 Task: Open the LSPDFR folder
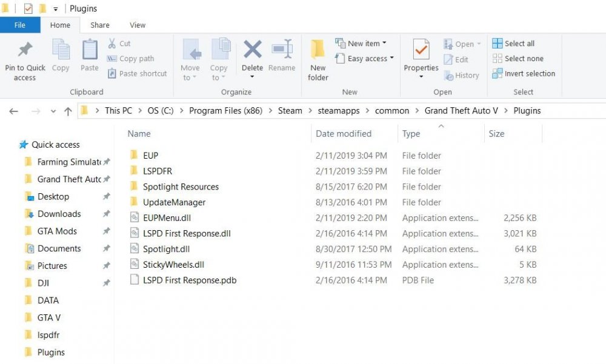tap(158, 171)
